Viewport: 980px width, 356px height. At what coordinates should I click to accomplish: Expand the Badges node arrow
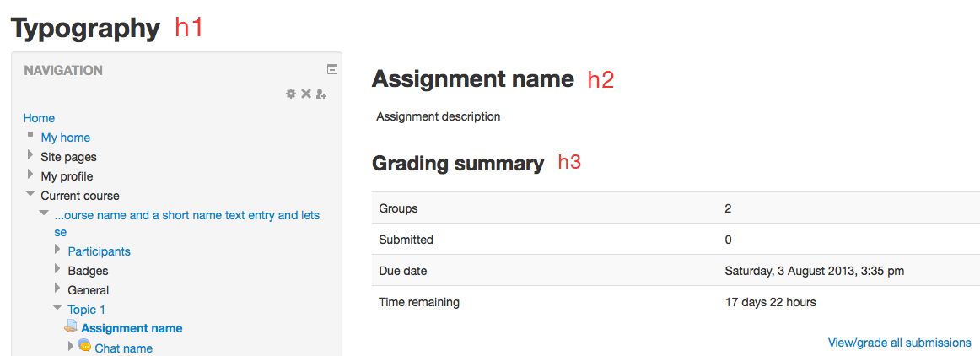(x=57, y=269)
